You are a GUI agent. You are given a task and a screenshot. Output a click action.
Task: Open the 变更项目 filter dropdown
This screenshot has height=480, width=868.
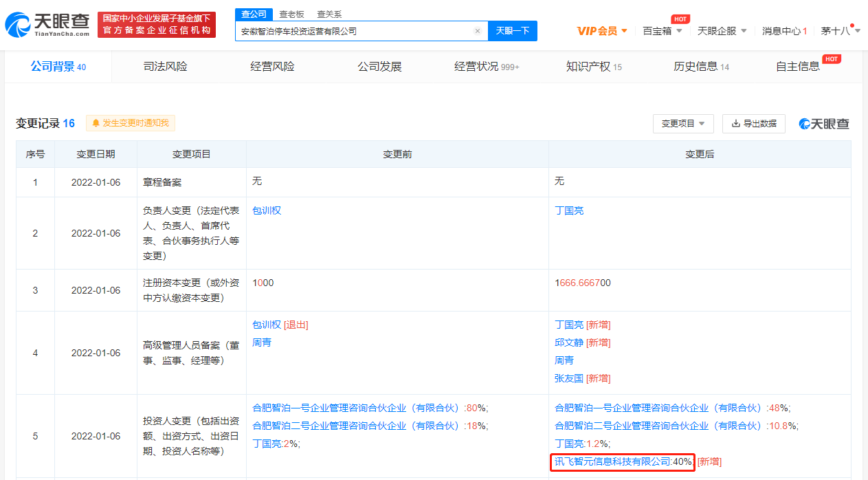click(683, 124)
